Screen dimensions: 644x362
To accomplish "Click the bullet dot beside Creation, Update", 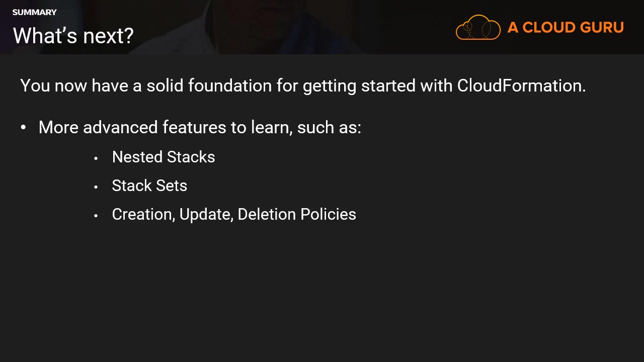I will coord(96,216).
